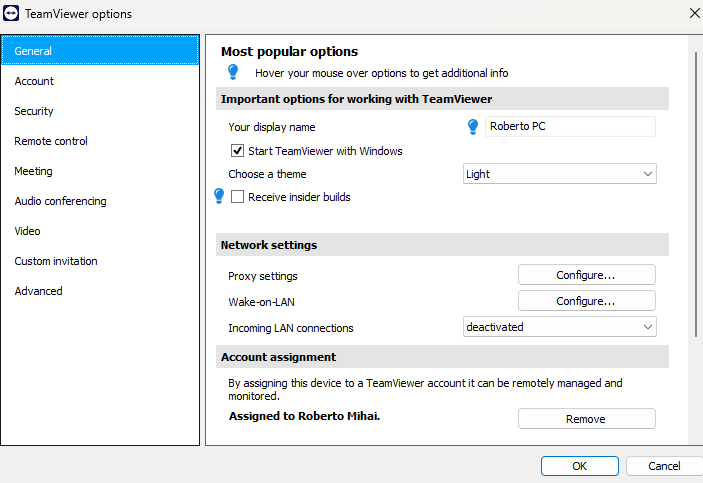
Task: Open the Choose a theme dropdown
Action: coord(560,174)
